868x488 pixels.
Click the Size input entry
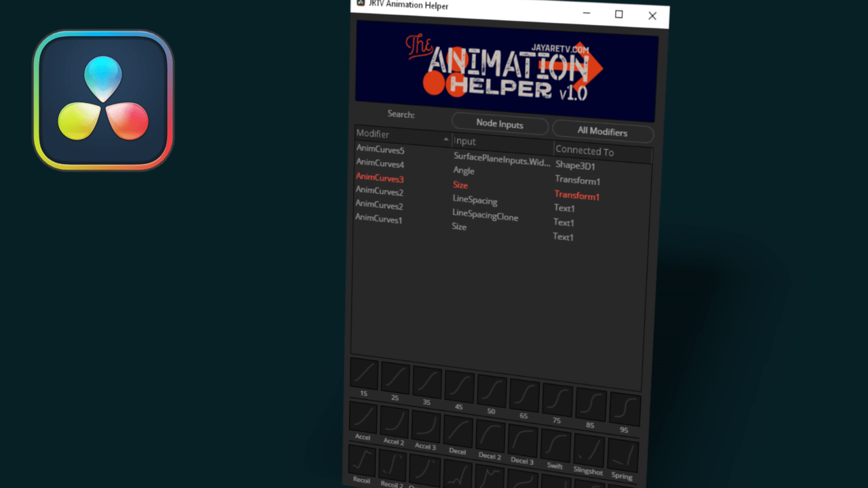click(x=460, y=184)
